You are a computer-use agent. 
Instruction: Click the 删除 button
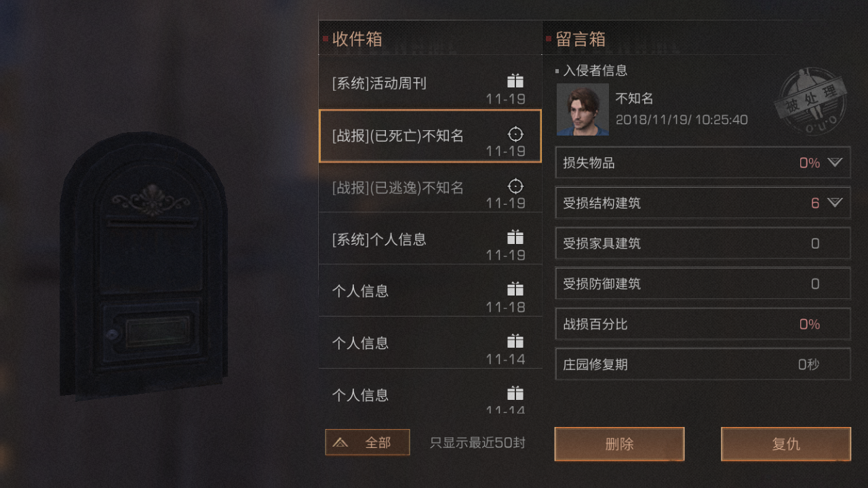[x=619, y=445]
